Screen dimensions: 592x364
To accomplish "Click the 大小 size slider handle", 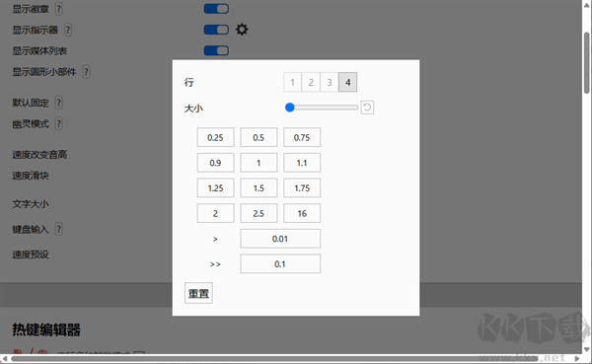I will coord(289,108).
